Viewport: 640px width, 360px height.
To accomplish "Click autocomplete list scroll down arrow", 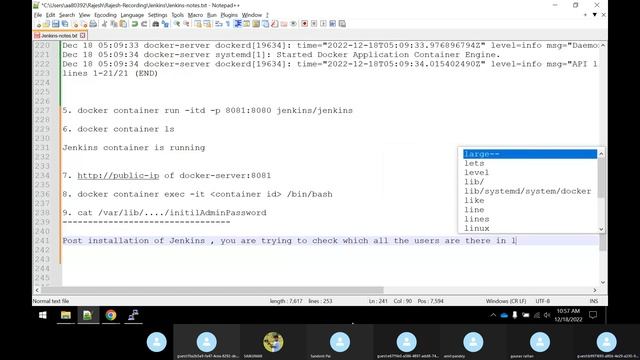I will pos(601,229).
